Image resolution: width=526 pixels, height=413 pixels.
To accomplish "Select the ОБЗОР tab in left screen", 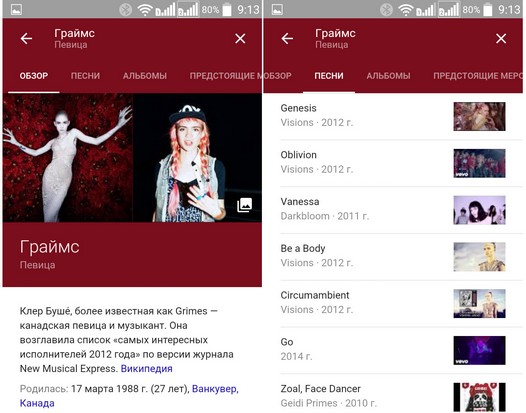I will [x=34, y=76].
